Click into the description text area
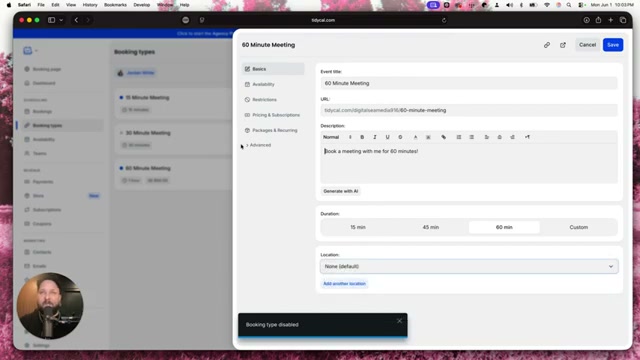Viewport: 640px width, 360px height. point(469,163)
